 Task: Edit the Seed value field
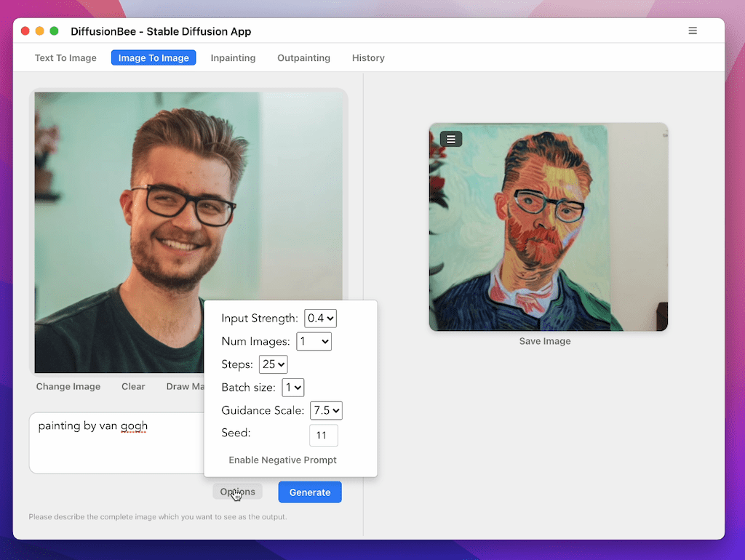pyautogui.click(x=323, y=435)
